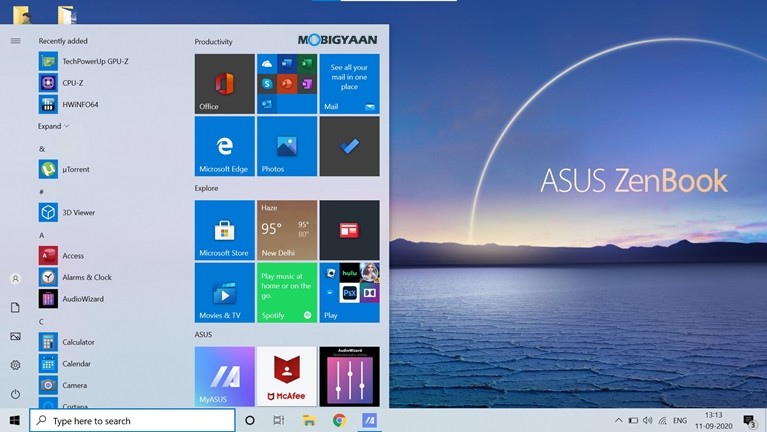The width and height of the screenshot is (767, 432).
Task: Click the # section header
Action: pyautogui.click(x=42, y=192)
